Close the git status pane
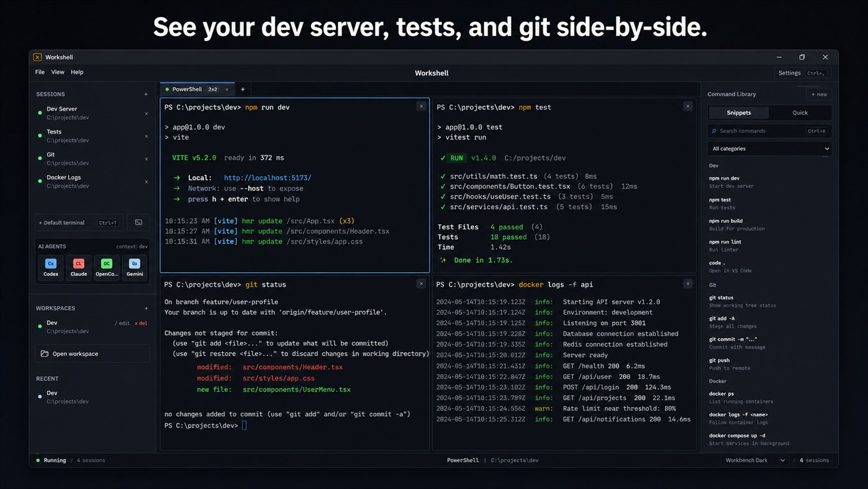The height and width of the screenshot is (489, 868). pyautogui.click(x=421, y=283)
